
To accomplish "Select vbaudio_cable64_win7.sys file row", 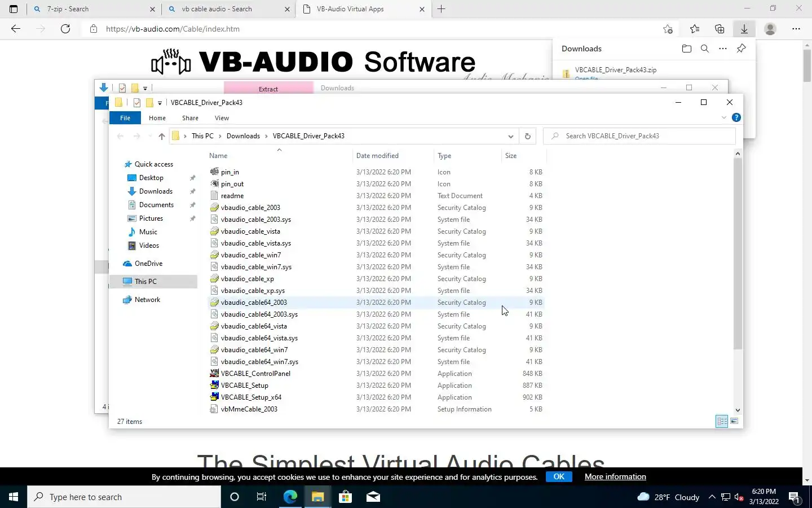I will tap(376, 362).
